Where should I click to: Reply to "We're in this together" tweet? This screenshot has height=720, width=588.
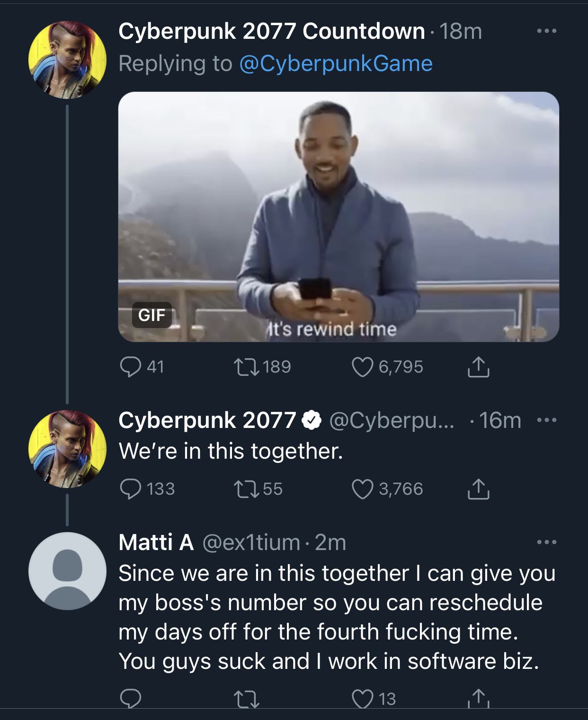131,489
